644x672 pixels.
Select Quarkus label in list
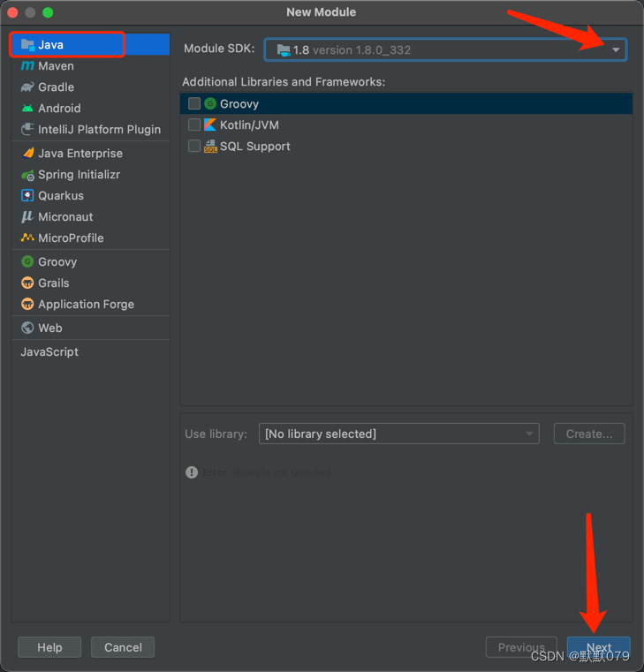tap(61, 195)
